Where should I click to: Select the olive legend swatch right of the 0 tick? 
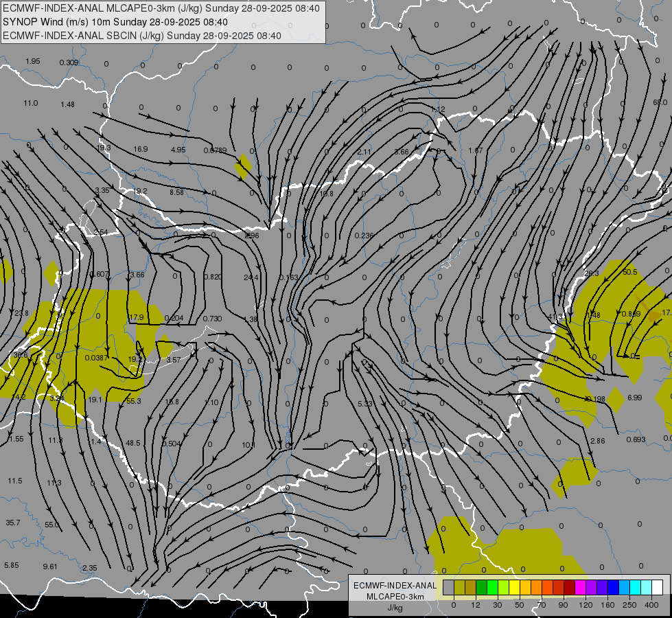click(x=460, y=587)
